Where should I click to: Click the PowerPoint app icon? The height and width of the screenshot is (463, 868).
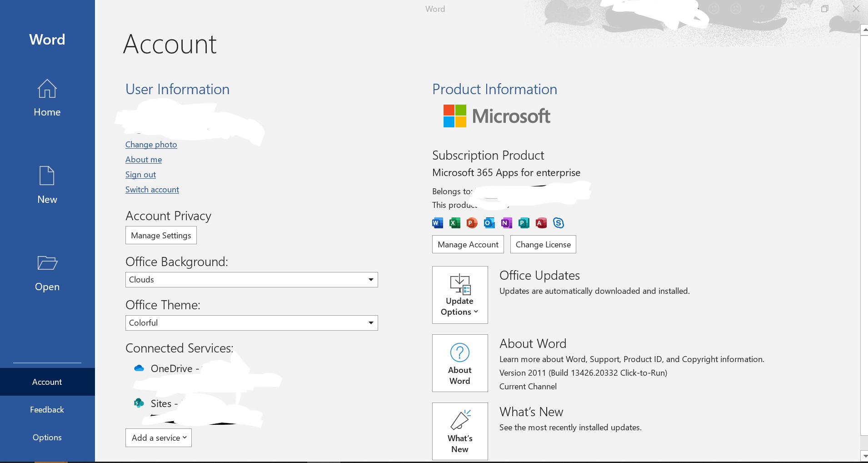tap(472, 223)
